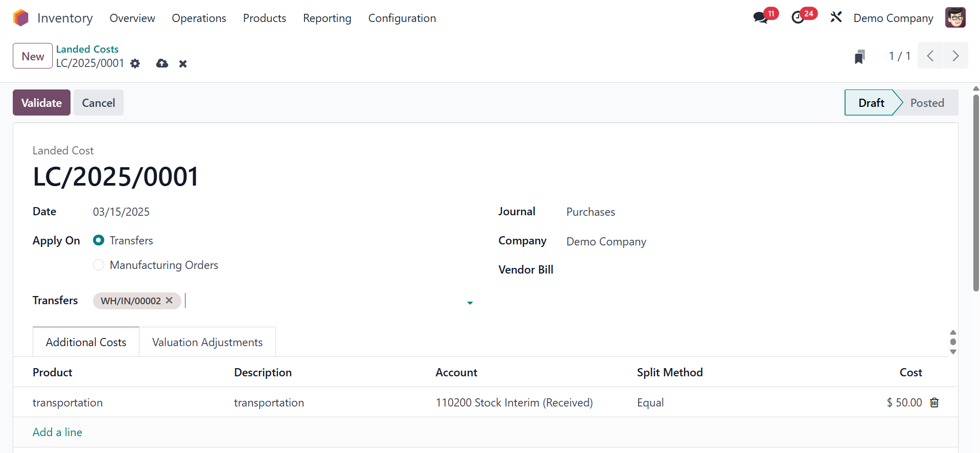Screen dimensions: 980x453
Task: Open the discuss messages icon
Action: [x=760, y=18]
